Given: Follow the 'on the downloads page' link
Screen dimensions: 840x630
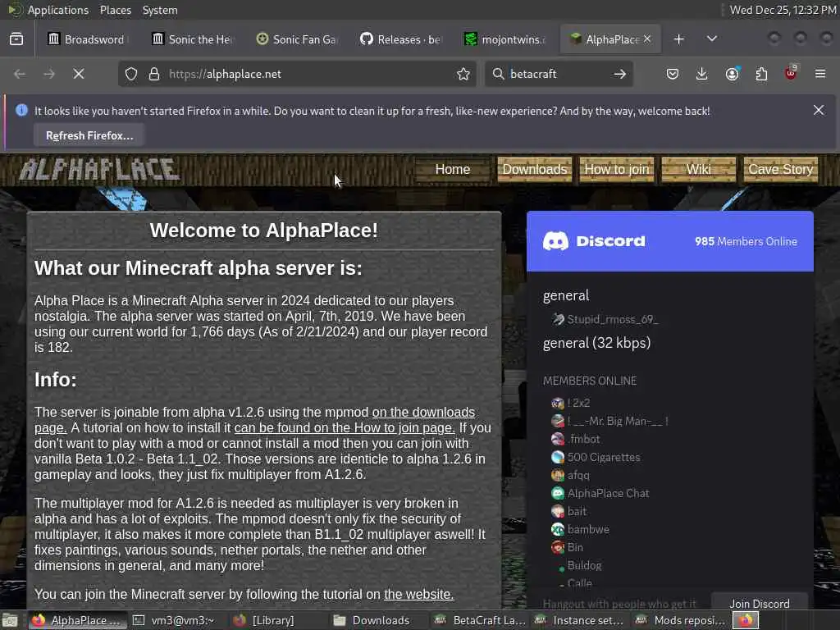Looking at the screenshot, I should (423, 412).
